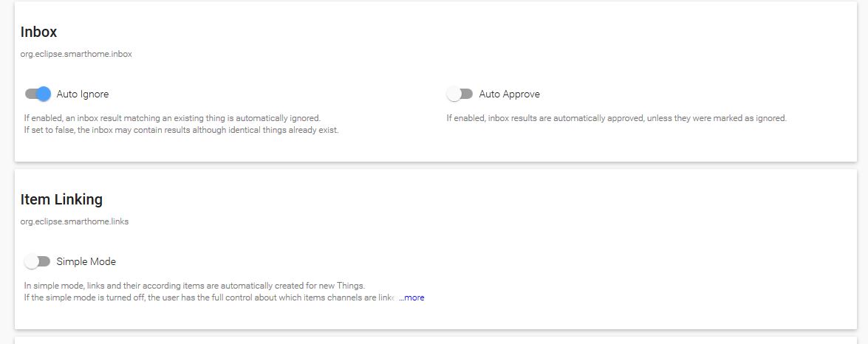Click the org.eclipse.smarthome.links service ID
This screenshot has height=344, width=868.
tap(75, 221)
